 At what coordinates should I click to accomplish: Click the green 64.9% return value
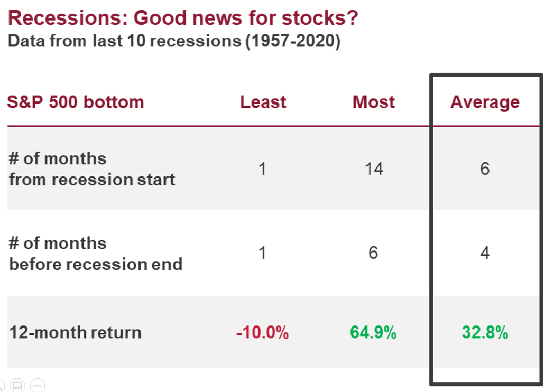pyautogui.click(x=373, y=333)
